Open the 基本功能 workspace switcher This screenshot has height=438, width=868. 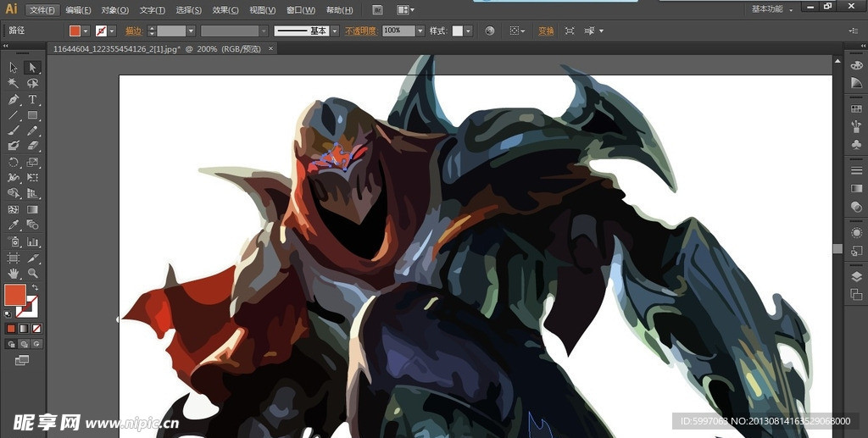click(771, 9)
